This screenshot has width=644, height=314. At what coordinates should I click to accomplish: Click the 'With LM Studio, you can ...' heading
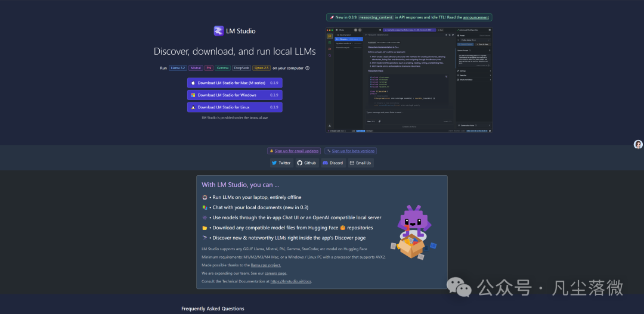[240, 185]
